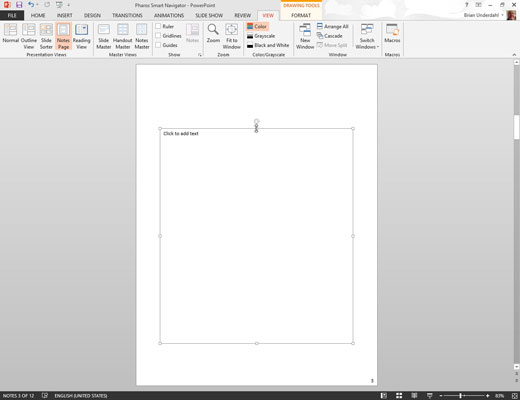Click the bottom-right resize handle of text box
Image resolution: width=520 pixels, height=400 pixels.
[x=353, y=343]
